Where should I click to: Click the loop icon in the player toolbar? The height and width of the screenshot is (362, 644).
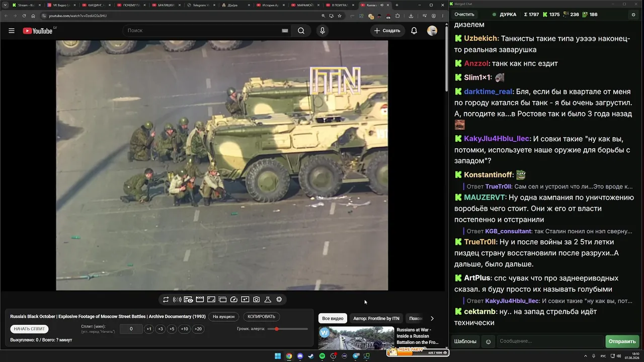click(166, 300)
